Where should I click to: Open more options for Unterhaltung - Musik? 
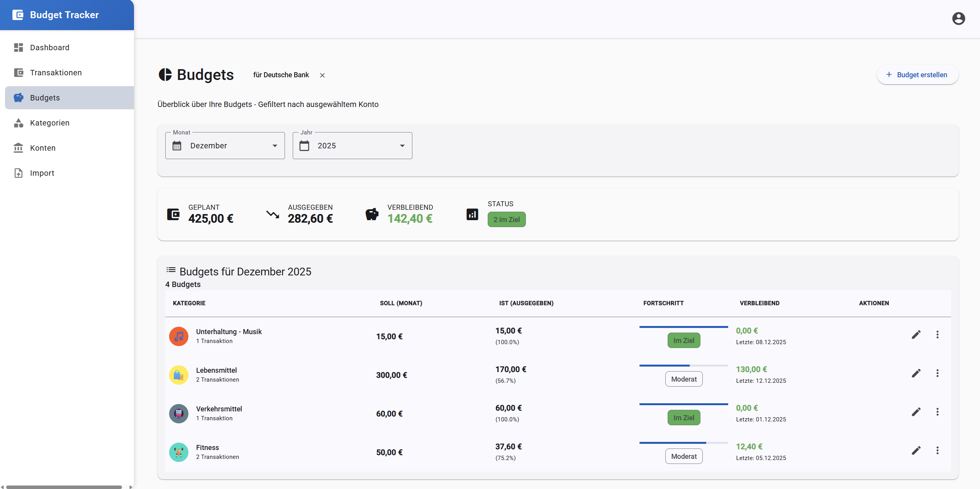pyautogui.click(x=937, y=334)
